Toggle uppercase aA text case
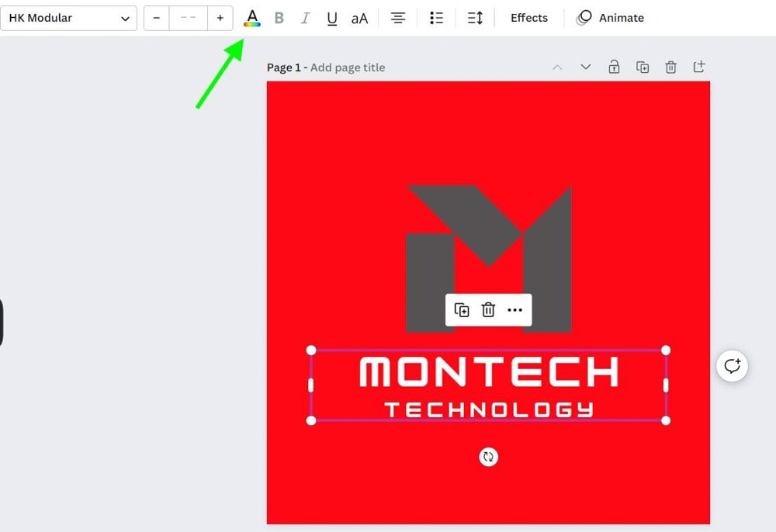Screen dimensions: 776x532 pos(359,19)
